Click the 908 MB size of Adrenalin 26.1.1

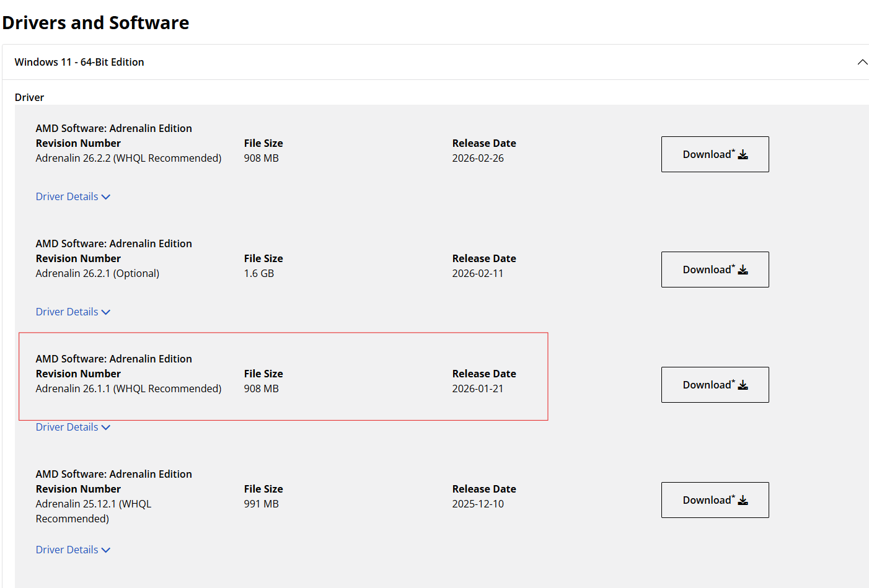[262, 388]
